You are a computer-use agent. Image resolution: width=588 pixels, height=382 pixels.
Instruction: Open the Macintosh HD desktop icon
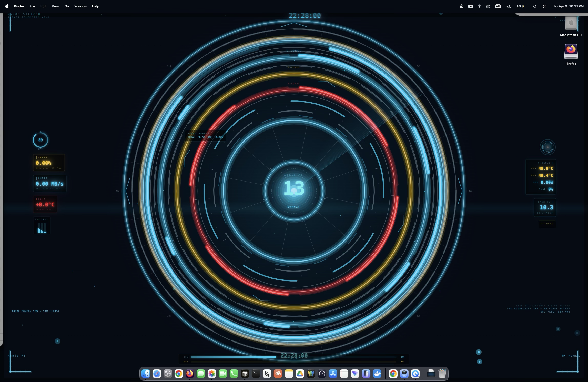pyautogui.click(x=571, y=24)
